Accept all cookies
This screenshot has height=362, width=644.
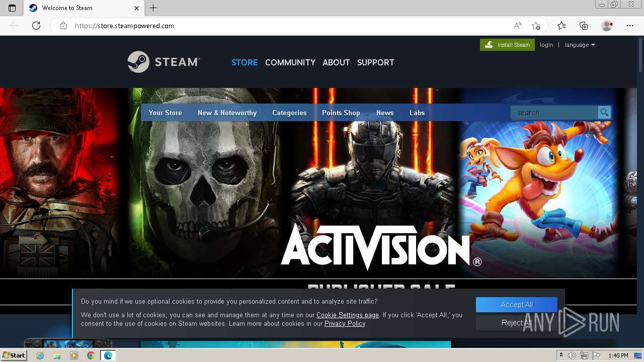pos(517,305)
